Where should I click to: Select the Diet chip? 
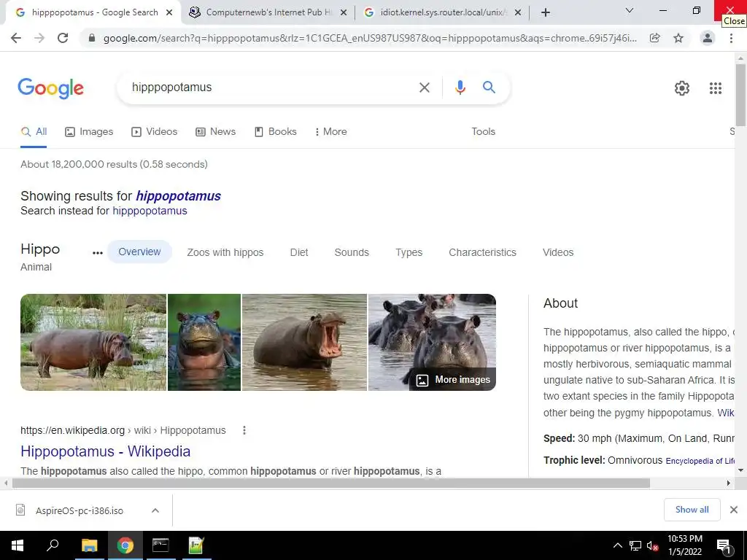click(299, 252)
